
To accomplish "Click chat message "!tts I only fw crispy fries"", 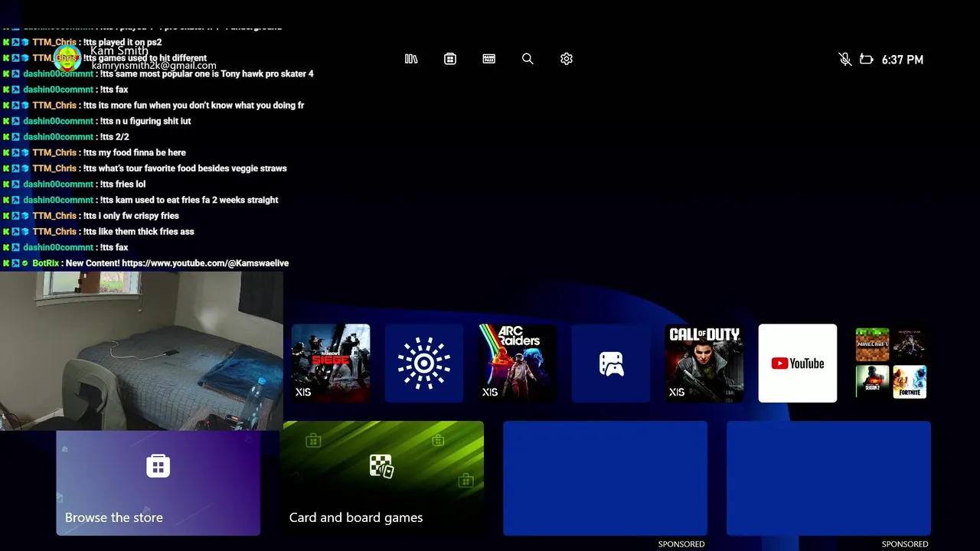I will (131, 216).
